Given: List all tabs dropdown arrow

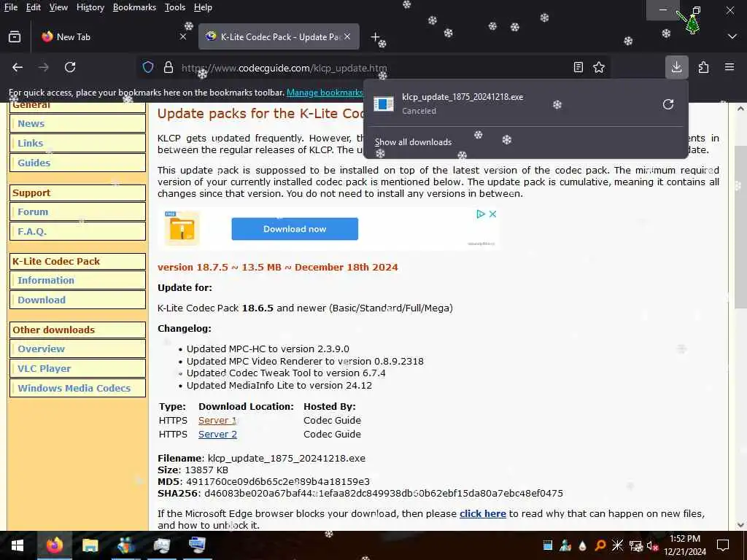Looking at the screenshot, I should coord(732,36).
